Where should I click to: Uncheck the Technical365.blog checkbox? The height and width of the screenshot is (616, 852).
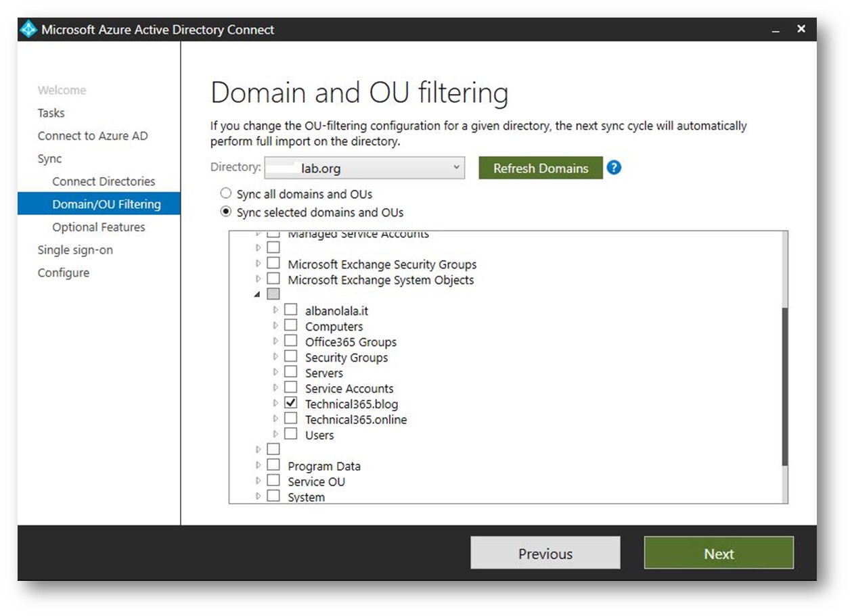(x=291, y=403)
